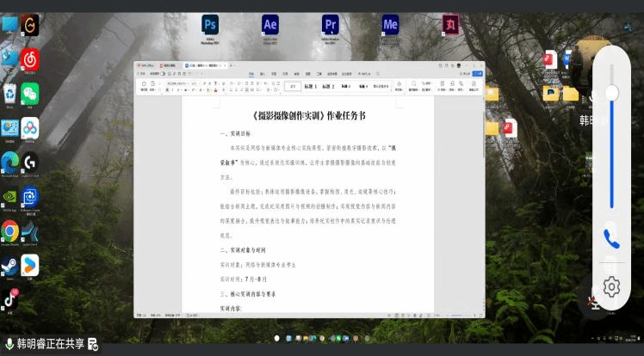Switch to the 插入 ribbon tab

point(263,74)
